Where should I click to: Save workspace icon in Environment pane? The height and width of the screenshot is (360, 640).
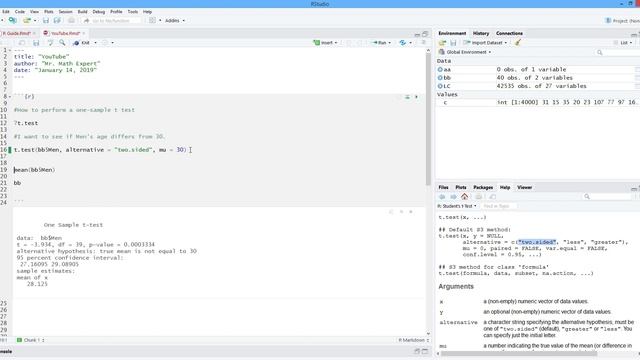[x=453, y=42]
